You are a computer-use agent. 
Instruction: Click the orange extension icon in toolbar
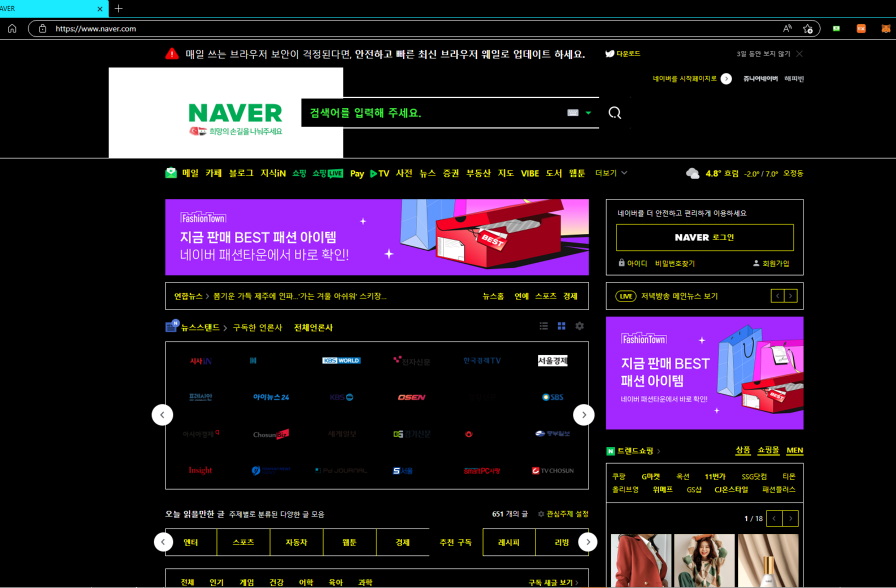pos(861,28)
